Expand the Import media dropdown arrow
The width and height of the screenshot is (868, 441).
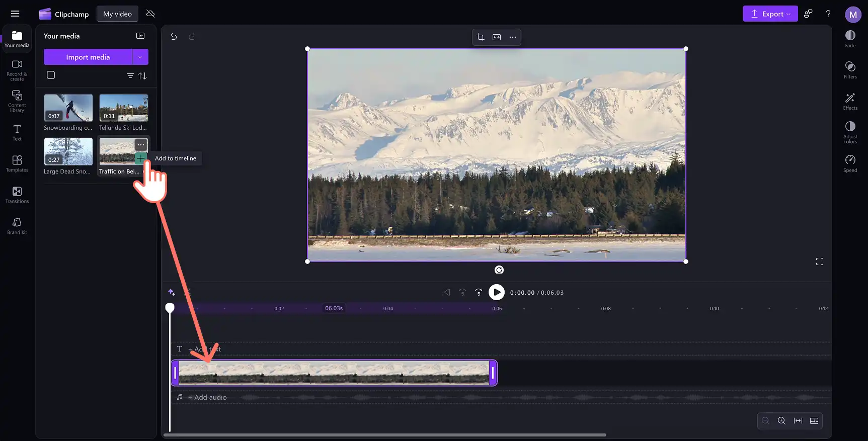140,57
